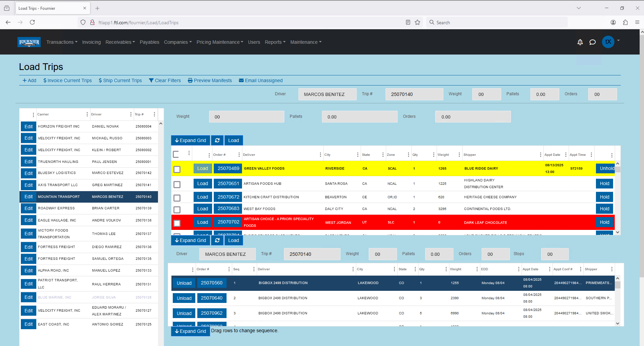Tick the checkbox for order 25070651

click(177, 184)
